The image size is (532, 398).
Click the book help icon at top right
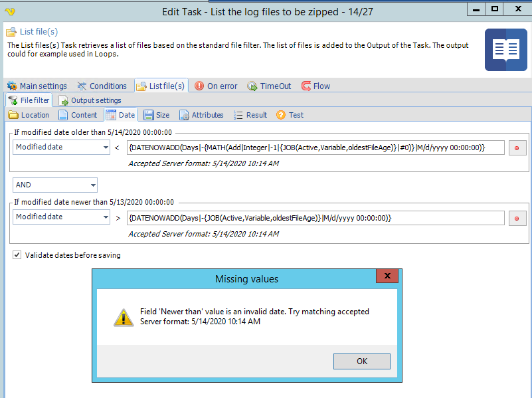[x=505, y=50]
